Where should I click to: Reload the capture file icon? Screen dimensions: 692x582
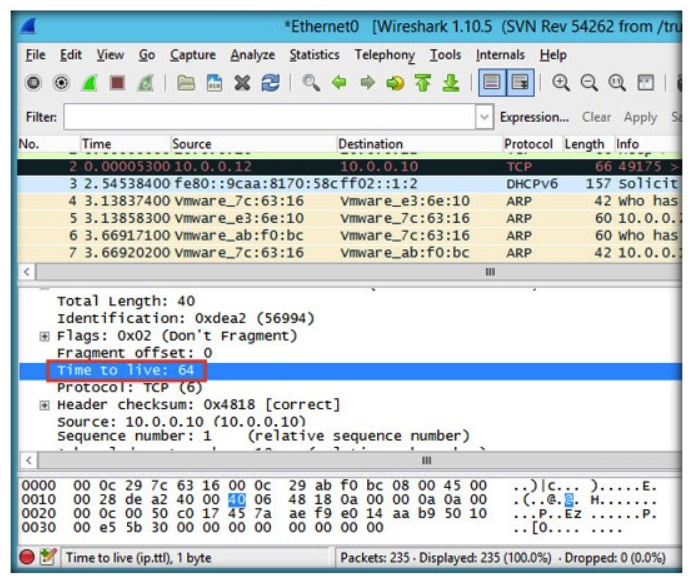click(271, 83)
